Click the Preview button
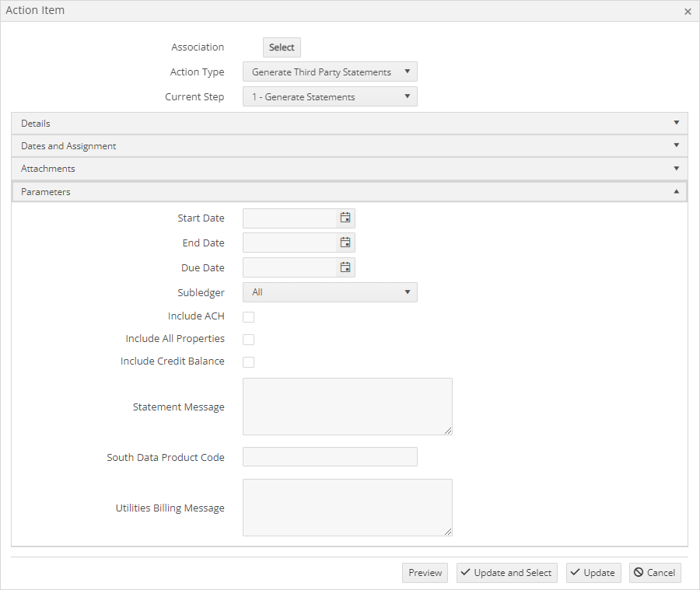700x590 pixels. click(425, 573)
